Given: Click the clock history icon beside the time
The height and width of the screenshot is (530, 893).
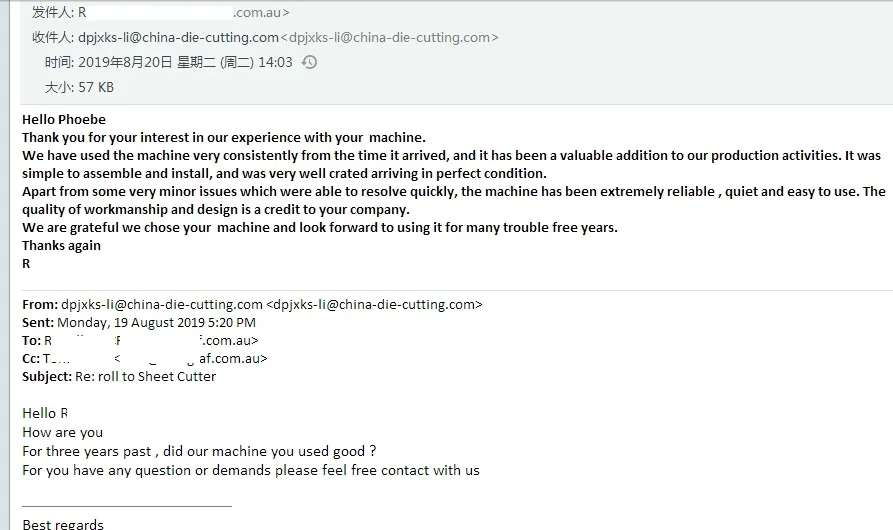Looking at the screenshot, I should (x=310, y=62).
